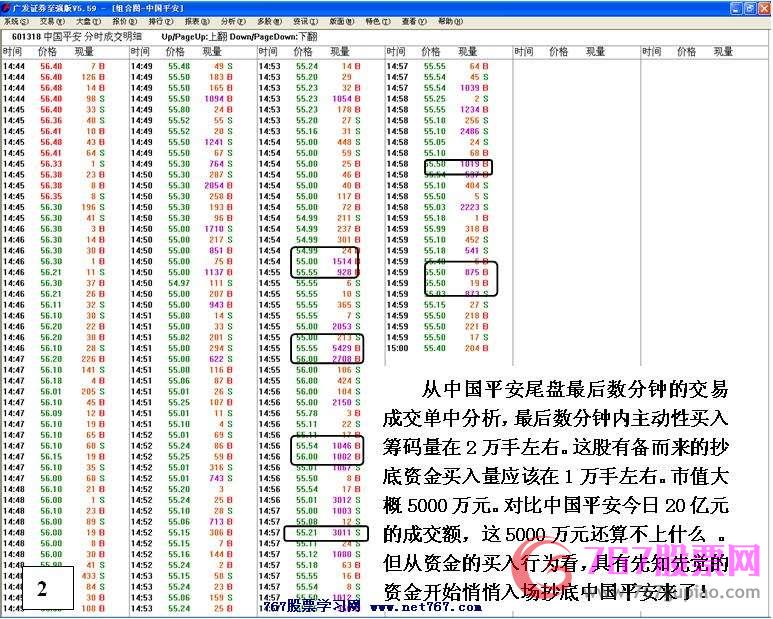Image resolution: width=773 pixels, height=619 pixels.
Task: Open the 大盘(D) menu
Action: [x=89, y=22]
